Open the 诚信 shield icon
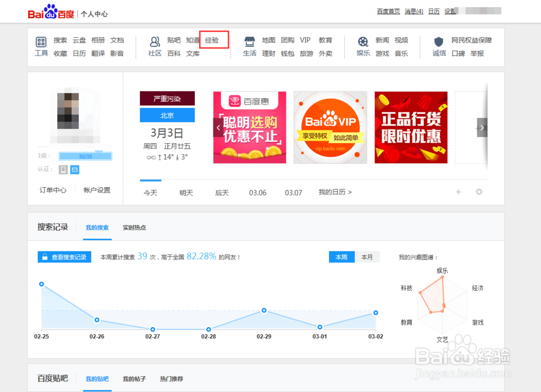This screenshot has height=392, width=541. click(439, 42)
